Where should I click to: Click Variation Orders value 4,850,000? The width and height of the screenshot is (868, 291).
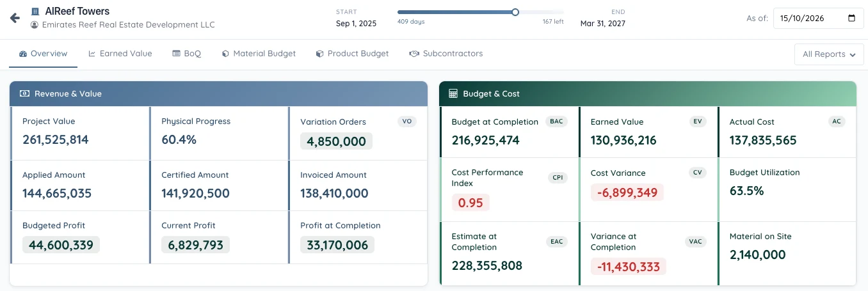336,141
